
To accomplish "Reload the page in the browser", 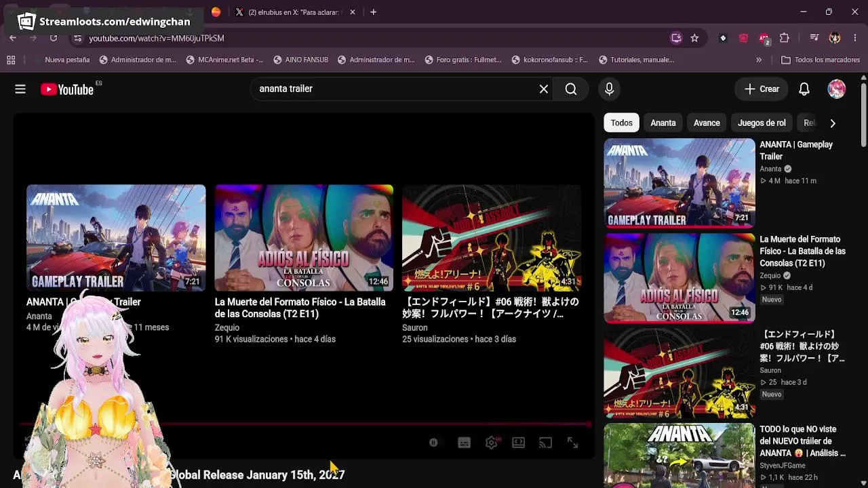I will point(54,38).
